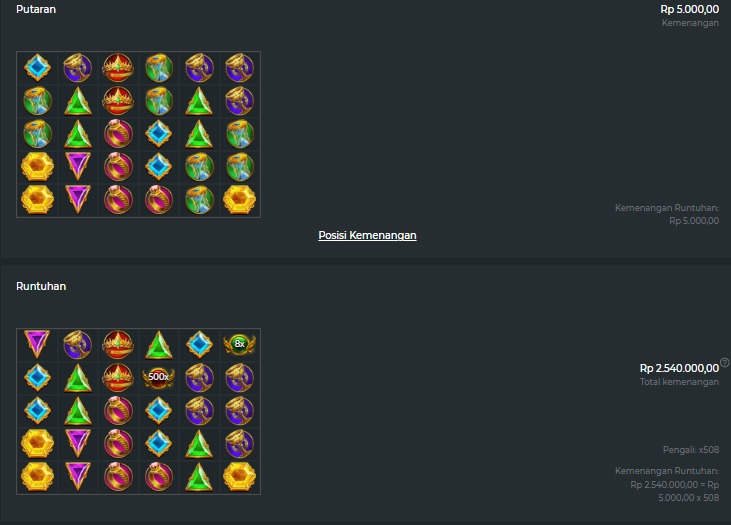The width and height of the screenshot is (731, 525).
Task: Select green triangle in Runtuhan grid's top row
Action: point(159,345)
